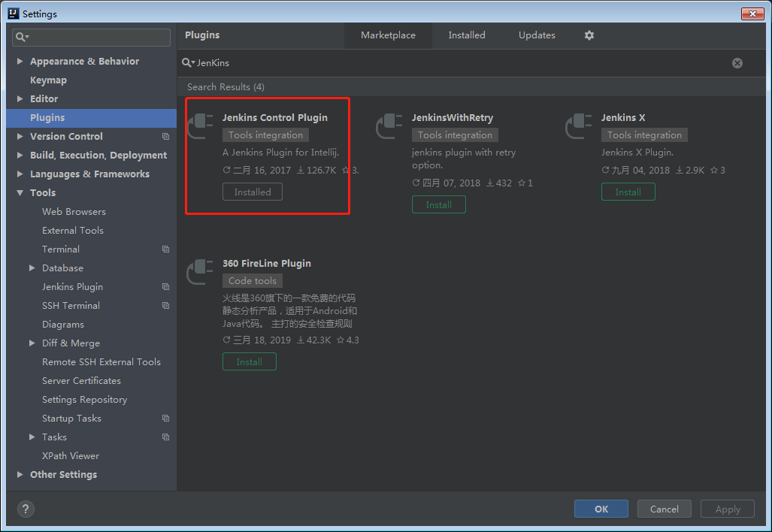Open JenkinsWithRetry plugin details

(453, 118)
